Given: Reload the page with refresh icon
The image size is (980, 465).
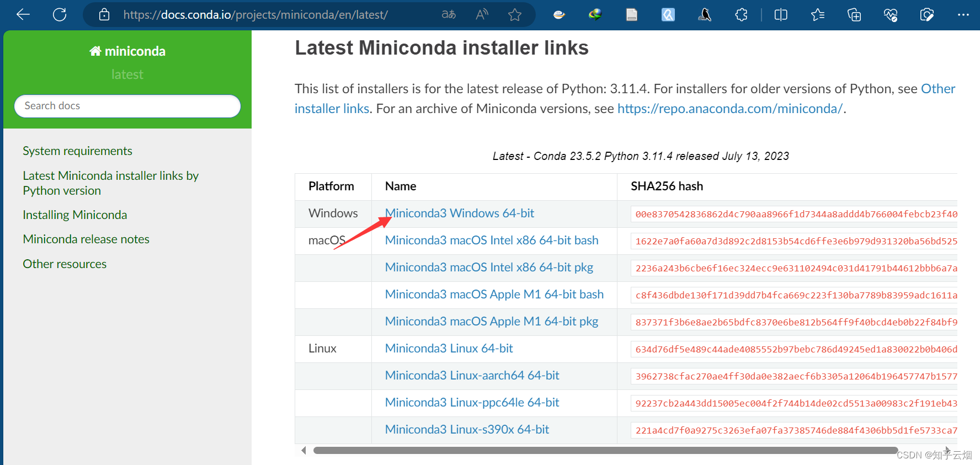Looking at the screenshot, I should click(60, 14).
